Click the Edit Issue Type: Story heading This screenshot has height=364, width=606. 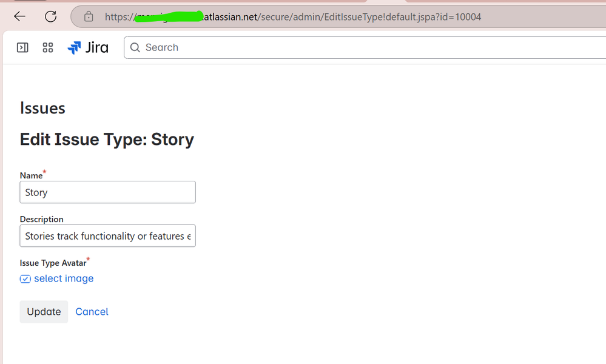tap(107, 140)
